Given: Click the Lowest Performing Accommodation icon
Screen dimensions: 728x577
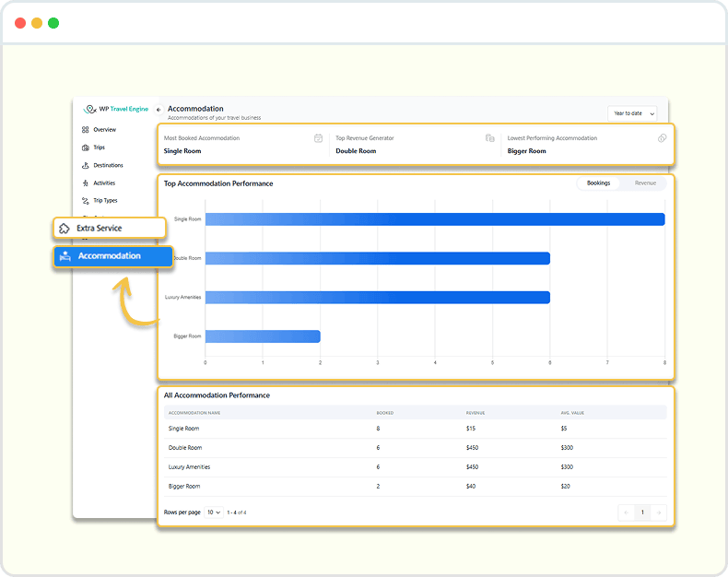Looking at the screenshot, I should point(662,138).
